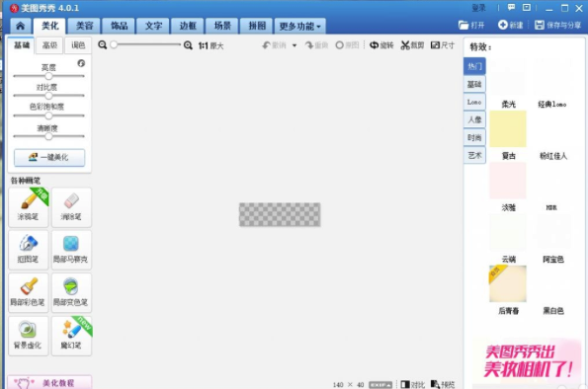Select the 艺术 effects category

click(474, 156)
